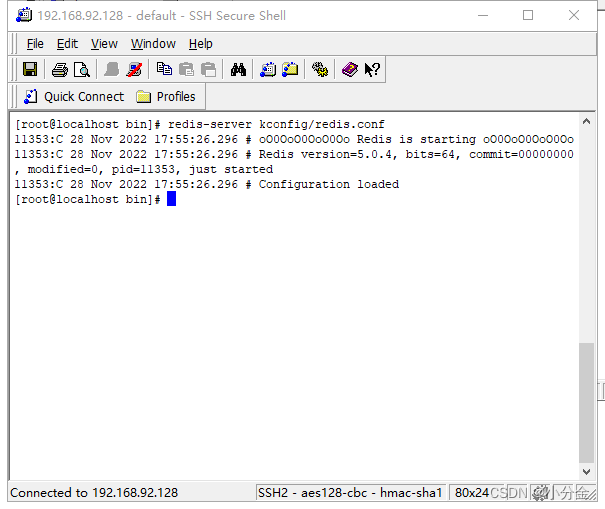This screenshot has width=605, height=509.
Task: Open the Help book icon
Action: (x=350, y=70)
